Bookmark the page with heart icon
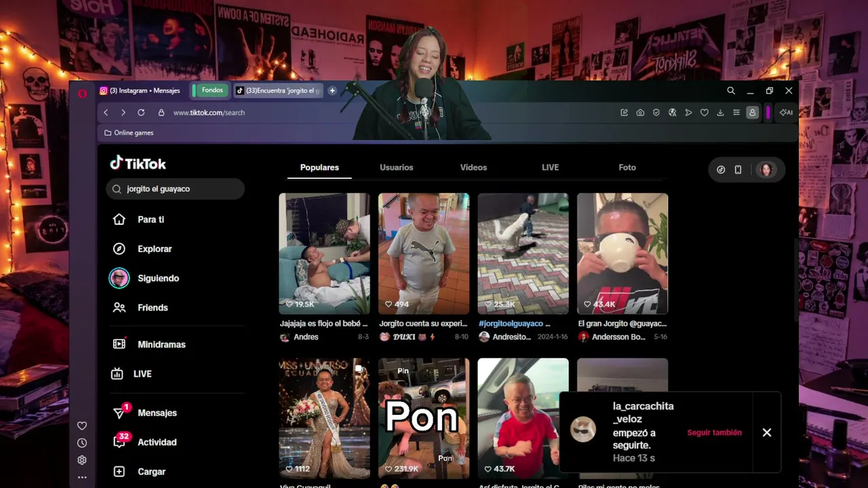868x488 pixels. pos(705,113)
